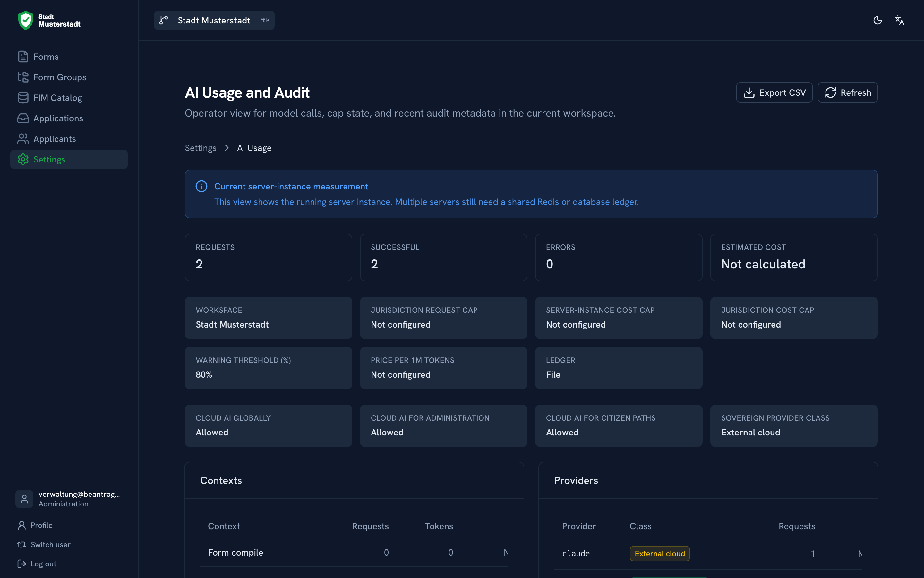
Task: Open Forms via its document icon
Action: 23,57
